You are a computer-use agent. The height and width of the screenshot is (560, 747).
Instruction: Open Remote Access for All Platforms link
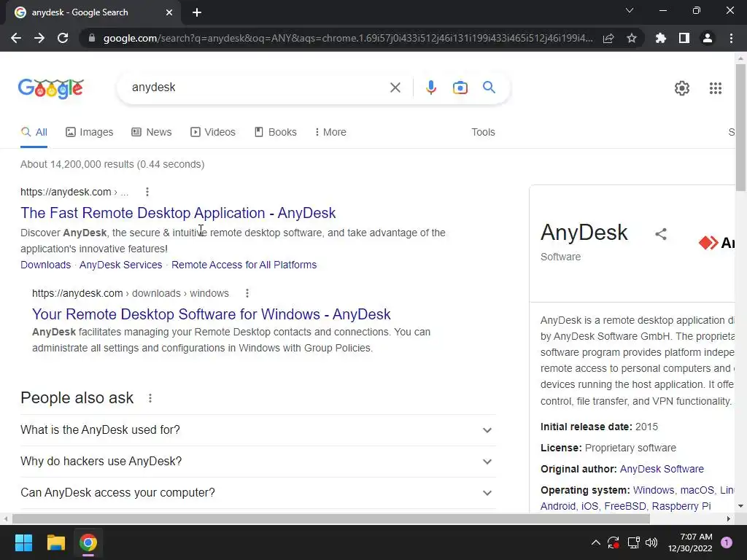click(244, 265)
